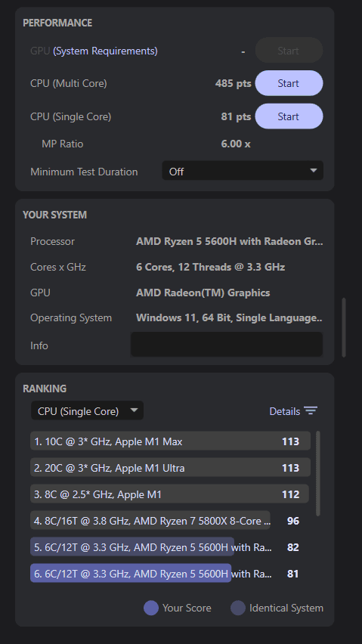The width and height of the screenshot is (362, 644).
Task: Click the 6.00 x MP Ratio value
Action: tap(236, 144)
